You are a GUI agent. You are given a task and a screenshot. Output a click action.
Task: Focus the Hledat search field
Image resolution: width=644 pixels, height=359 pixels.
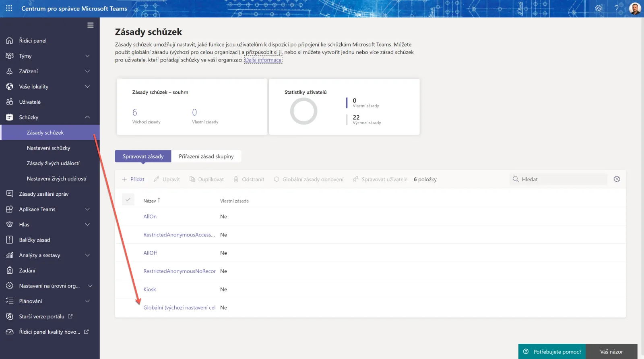pos(559,179)
